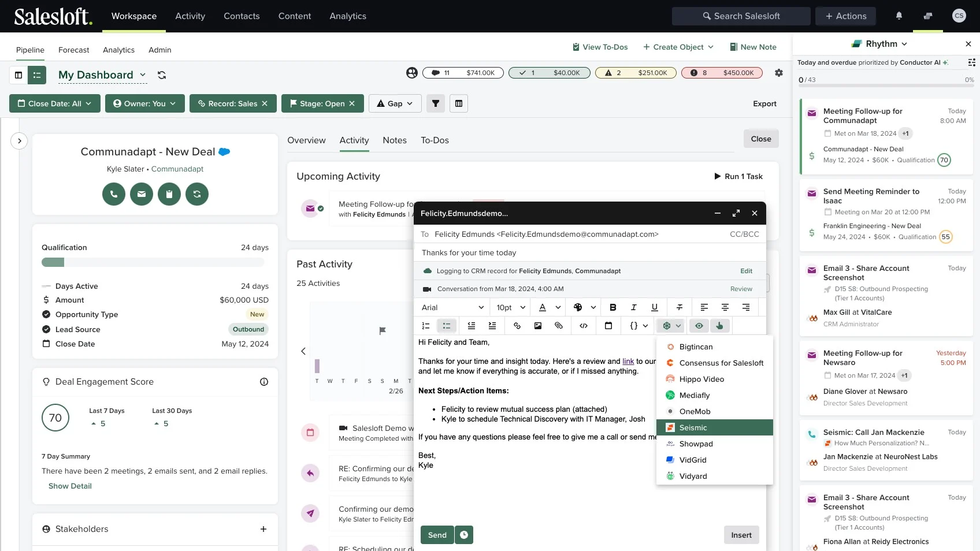Click Show Detail link

tap(70, 486)
